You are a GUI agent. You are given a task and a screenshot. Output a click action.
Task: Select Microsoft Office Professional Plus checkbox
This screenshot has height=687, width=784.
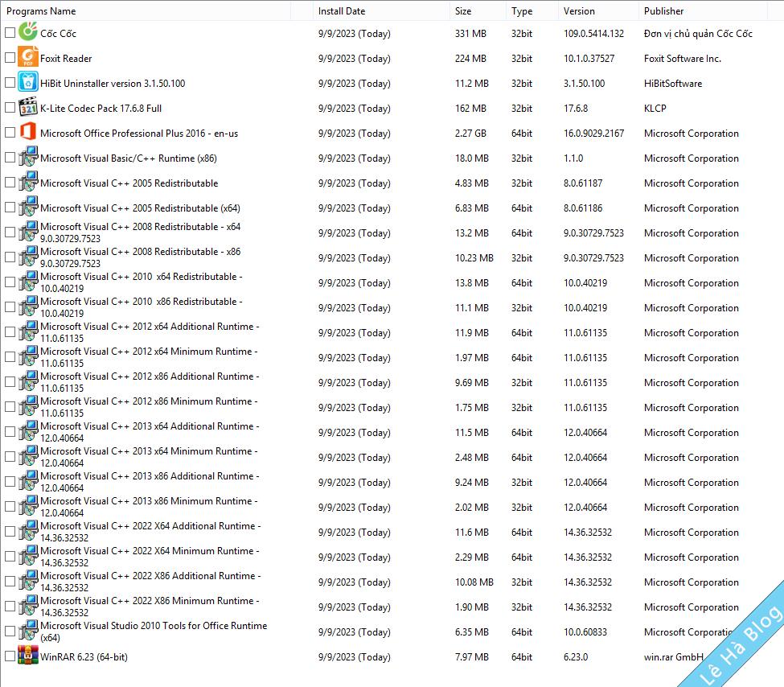pyautogui.click(x=10, y=133)
